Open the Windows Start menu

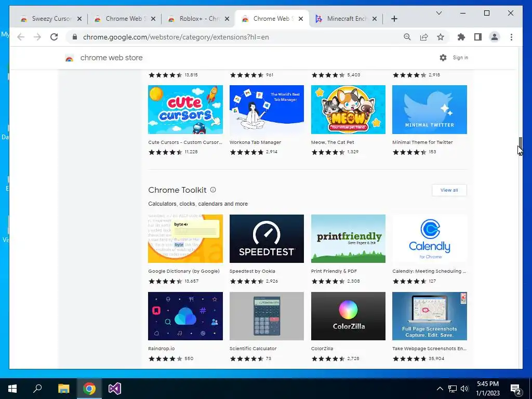[x=12, y=389]
